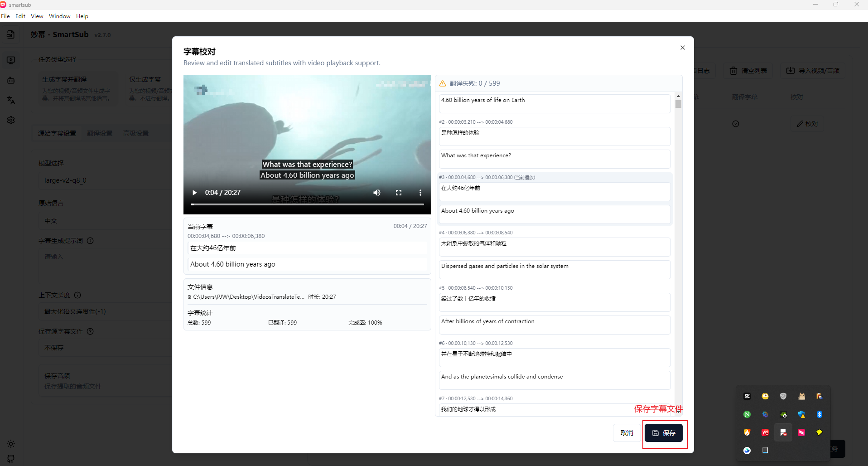Viewport: 868px width, 466px height.
Task: Edit Chinese text of subtitle #2
Action: pyautogui.click(x=555, y=136)
